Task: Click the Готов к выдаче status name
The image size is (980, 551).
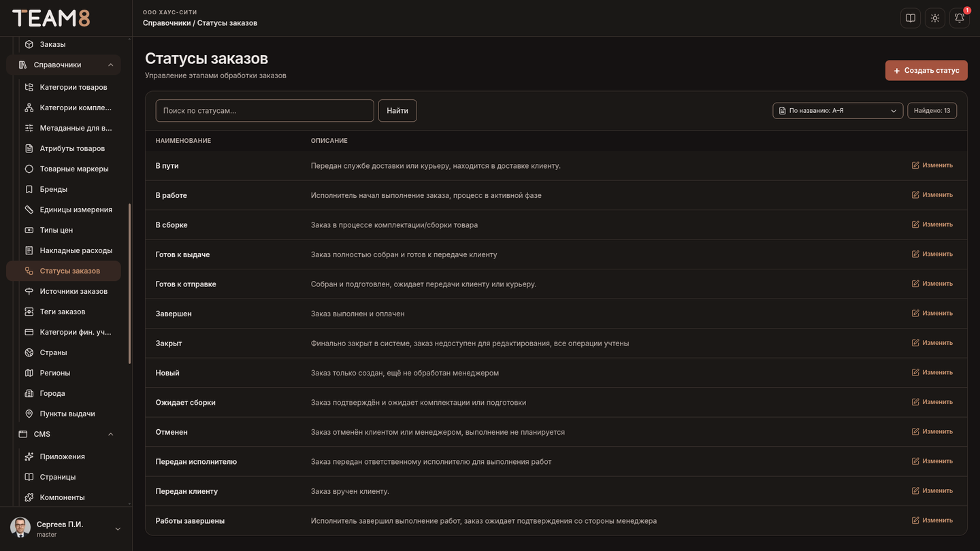Action: [183, 254]
